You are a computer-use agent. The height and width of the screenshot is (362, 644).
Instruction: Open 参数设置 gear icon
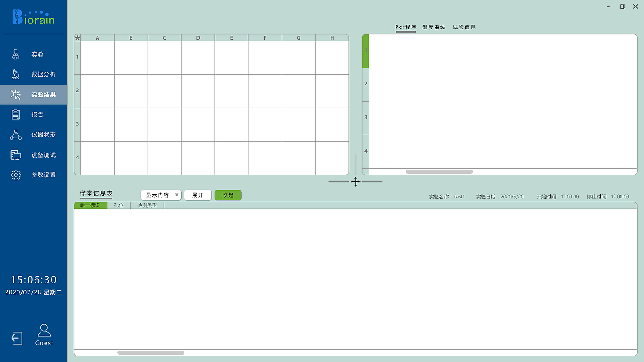pyautogui.click(x=16, y=175)
